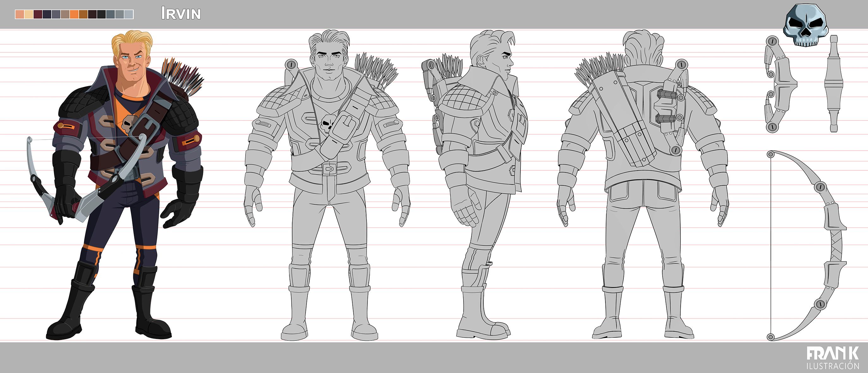Viewport: 868px width, 373px height.
Task: Pick the taupe palette swatch
Action: [65, 15]
